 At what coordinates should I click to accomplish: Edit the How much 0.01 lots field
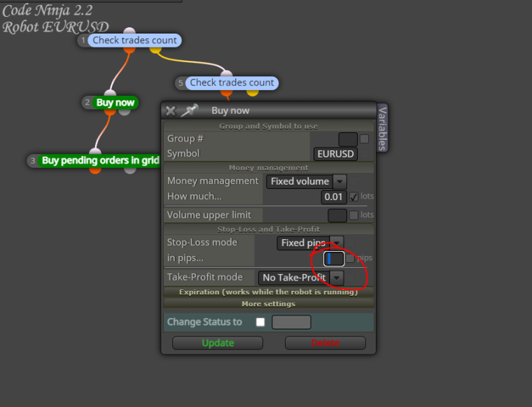coord(333,197)
